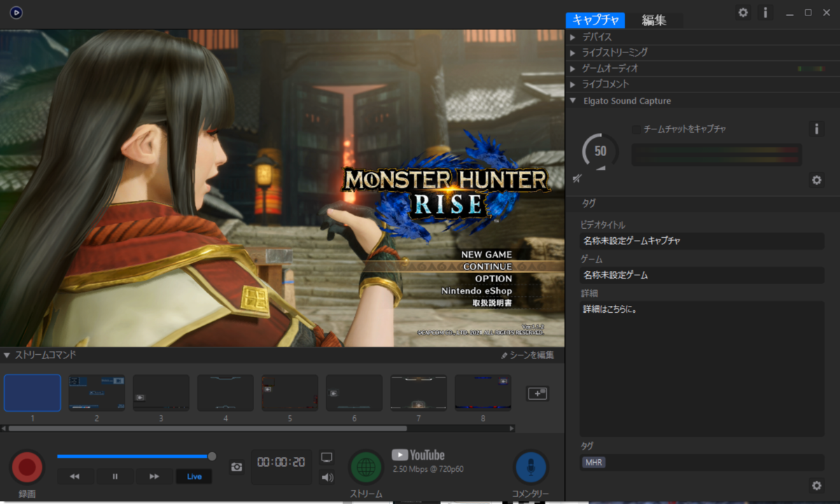Click the muted speaker icon under volume dial
The height and width of the screenshot is (504, 840).
click(577, 178)
